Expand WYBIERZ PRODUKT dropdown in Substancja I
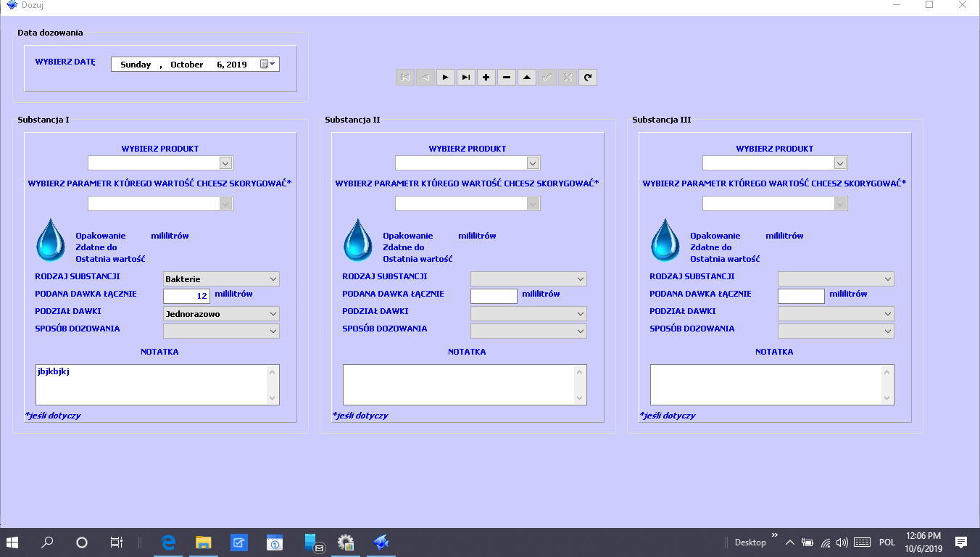This screenshot has width=980, height=557. [x=225, y=163]
